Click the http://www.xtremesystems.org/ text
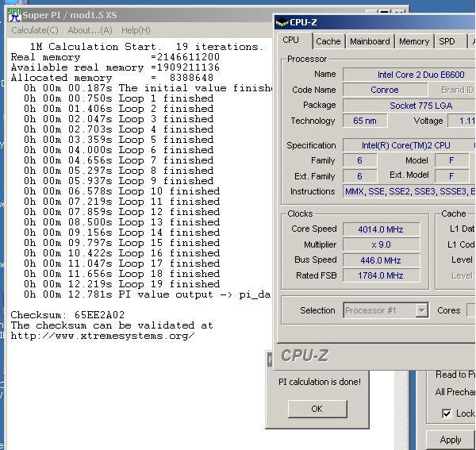This screenshot has width=476, height=450. [102, 336]
